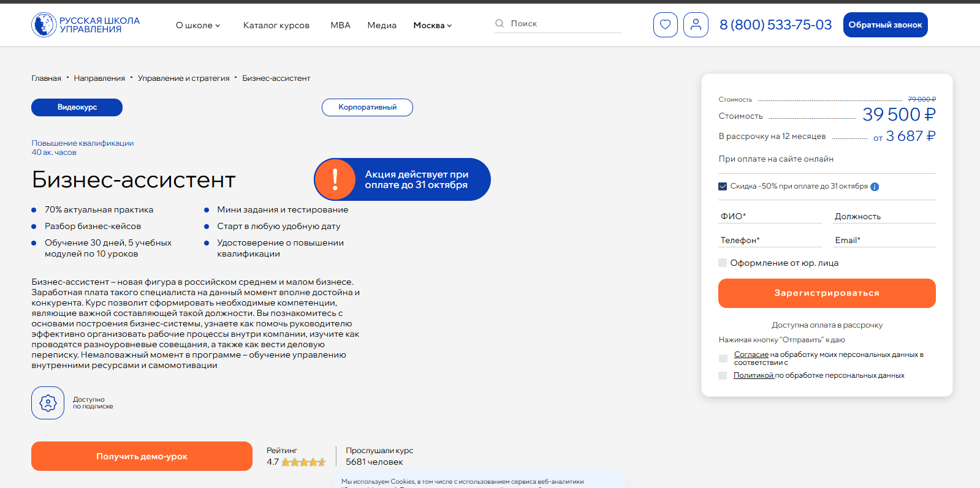
Task: Click the subscription badge icon
Action: (x=48, y=403)
